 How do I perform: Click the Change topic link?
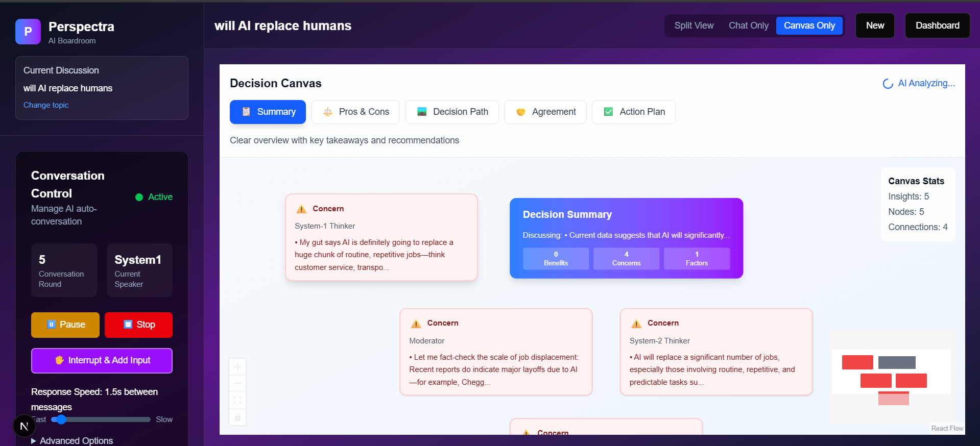point(46,105)
